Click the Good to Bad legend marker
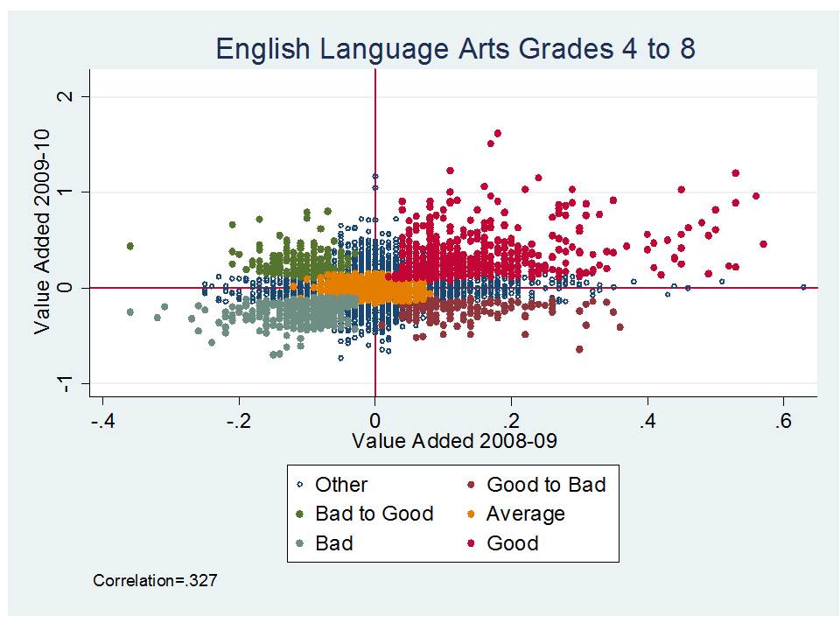This screenshot has width=840, height=630. 471,485
